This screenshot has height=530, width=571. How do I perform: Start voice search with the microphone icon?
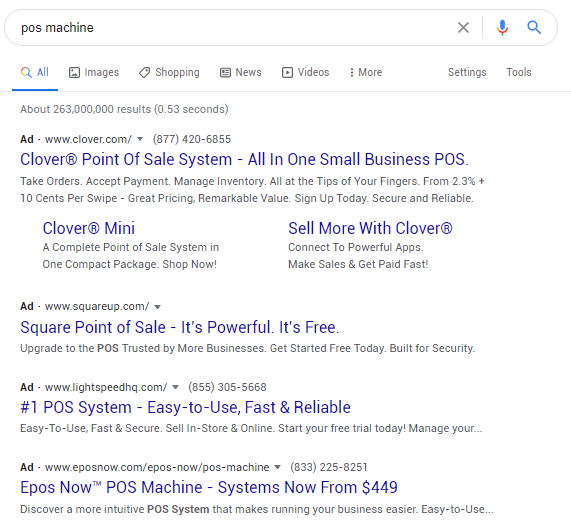click(x=502, y=28)
